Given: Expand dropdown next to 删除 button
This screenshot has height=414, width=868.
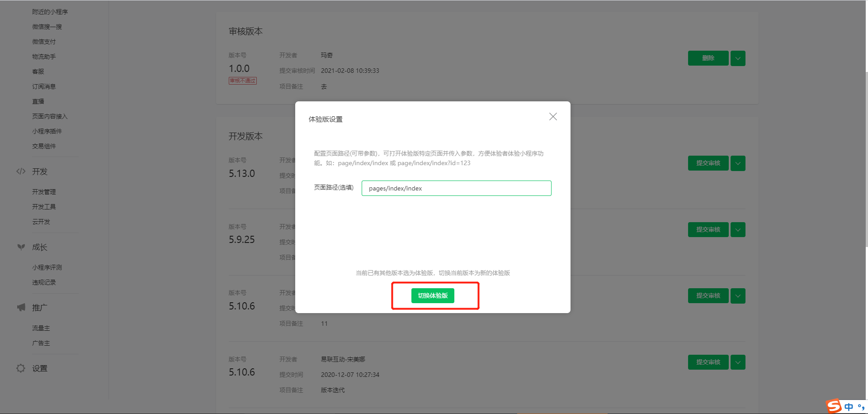Looking at the screenshot, I should coord(737,58).
